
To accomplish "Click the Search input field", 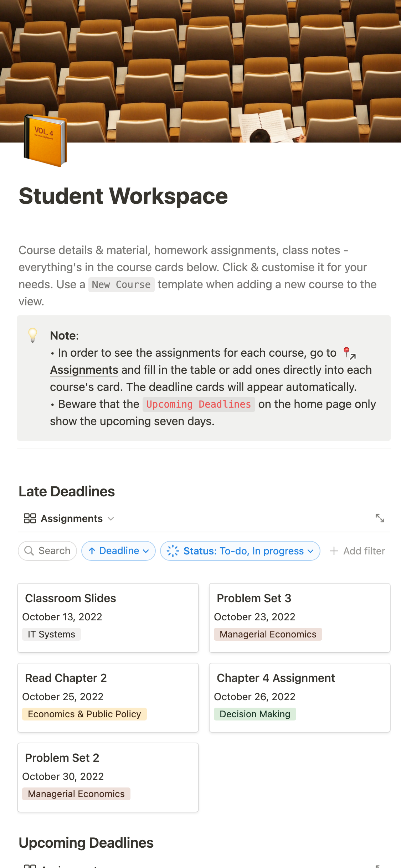I will click(54, 551).
